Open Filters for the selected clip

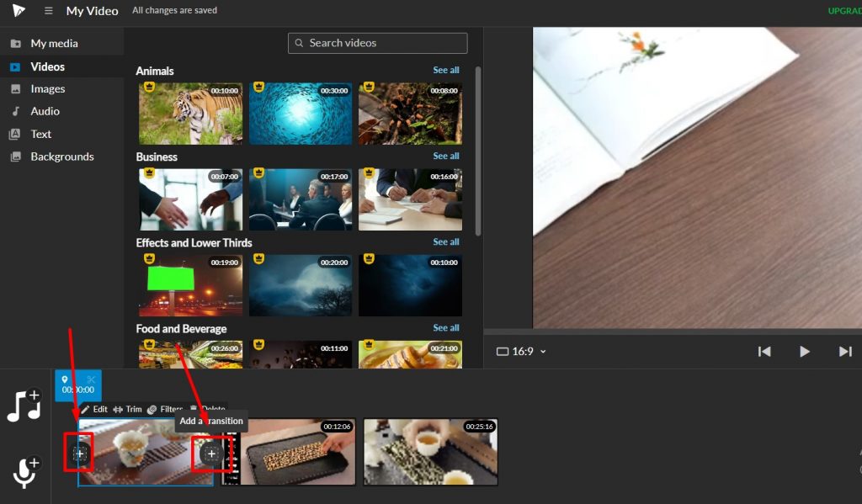(x=165, y=410)
